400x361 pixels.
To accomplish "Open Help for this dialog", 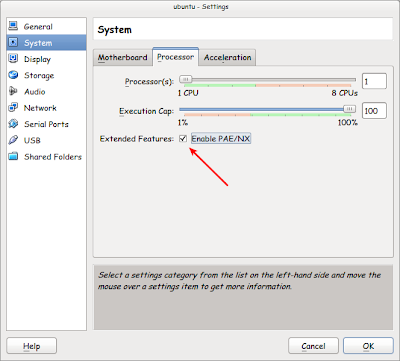I will coord(32,346).
